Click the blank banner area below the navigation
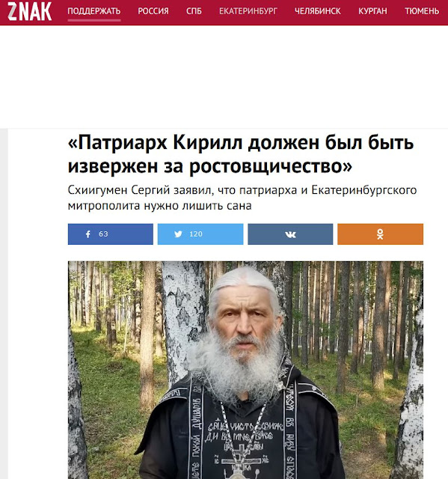This screenshot has width=448, height=479. point(224,76)
